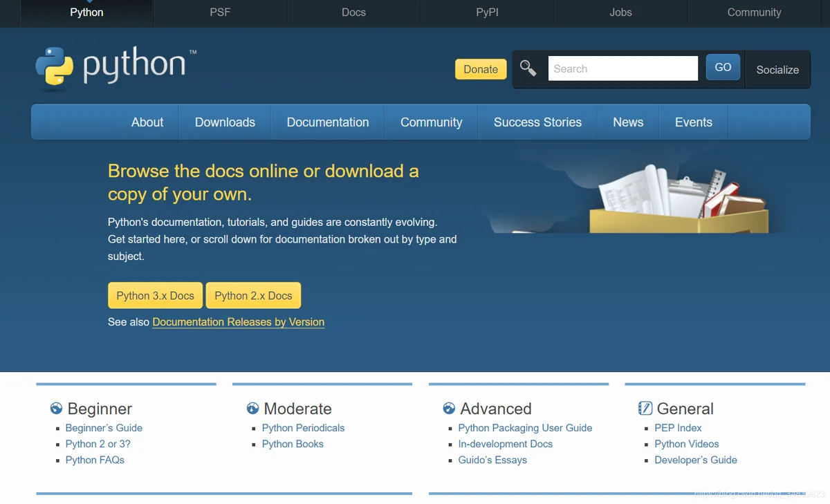Open Community in the main navigation

[431, 122]
